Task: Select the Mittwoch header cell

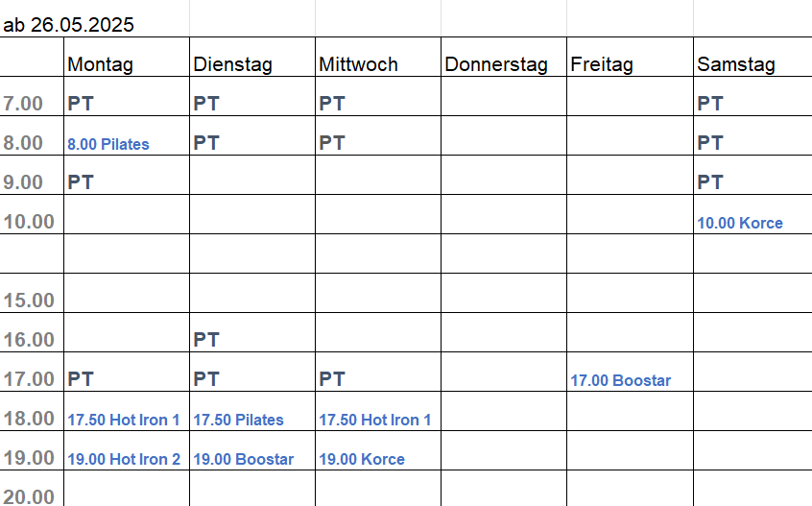Action: 378,57
